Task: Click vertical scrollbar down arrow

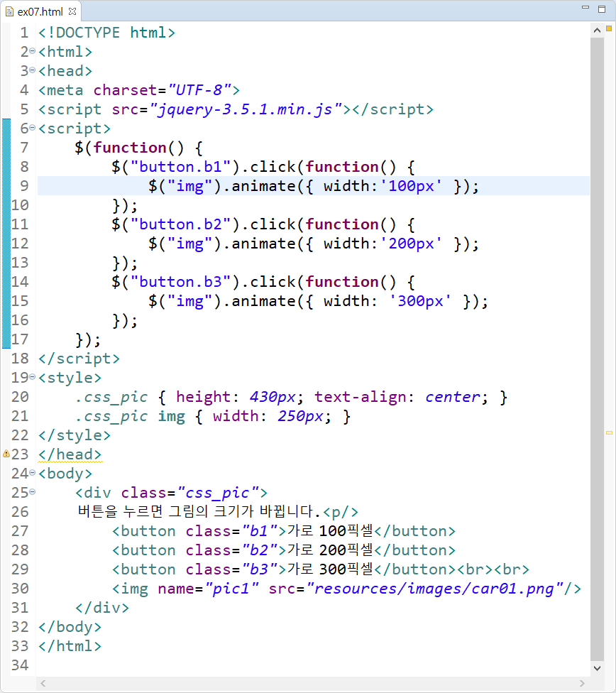Action: coord(597,668)
